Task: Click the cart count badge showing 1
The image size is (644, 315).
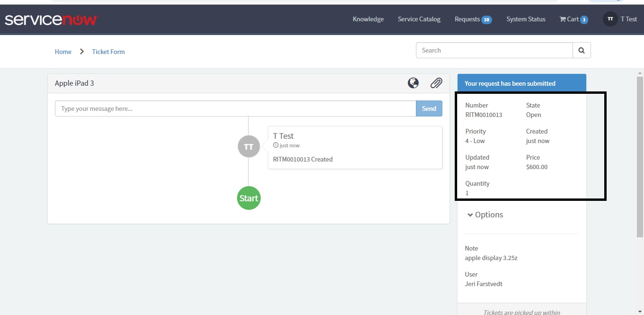Action: click(584, 20)
